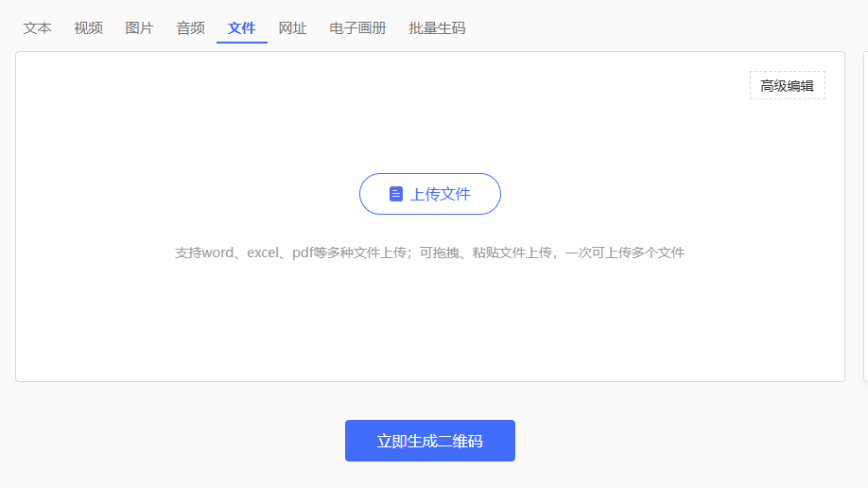
Task: Open the 电子画册 tab
Action: tap(358, 28)
